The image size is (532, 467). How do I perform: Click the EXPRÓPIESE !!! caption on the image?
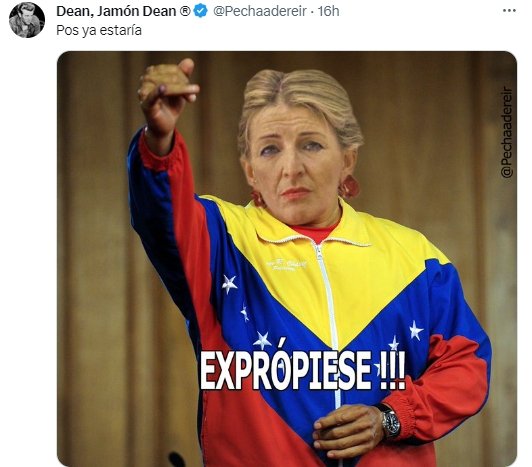(303, 370)
